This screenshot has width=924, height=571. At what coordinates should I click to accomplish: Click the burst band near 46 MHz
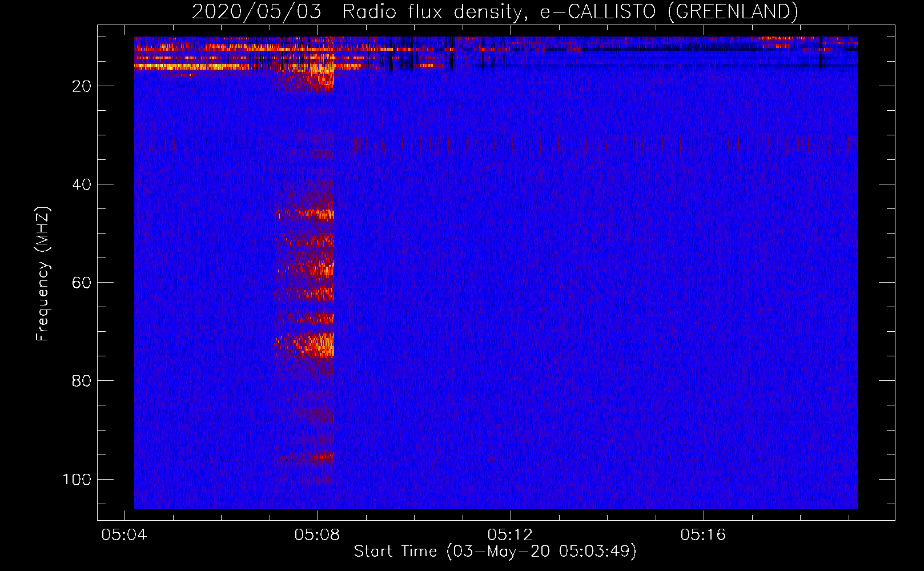(305, 215)
